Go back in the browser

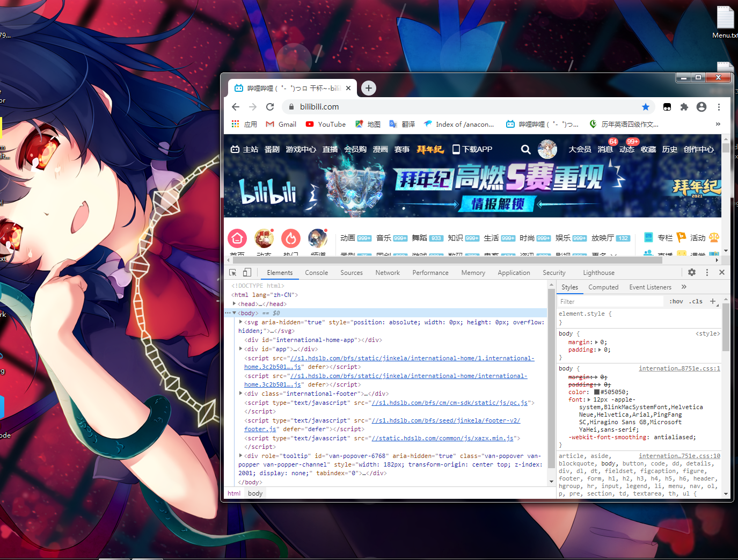click(x=236, y=107)
